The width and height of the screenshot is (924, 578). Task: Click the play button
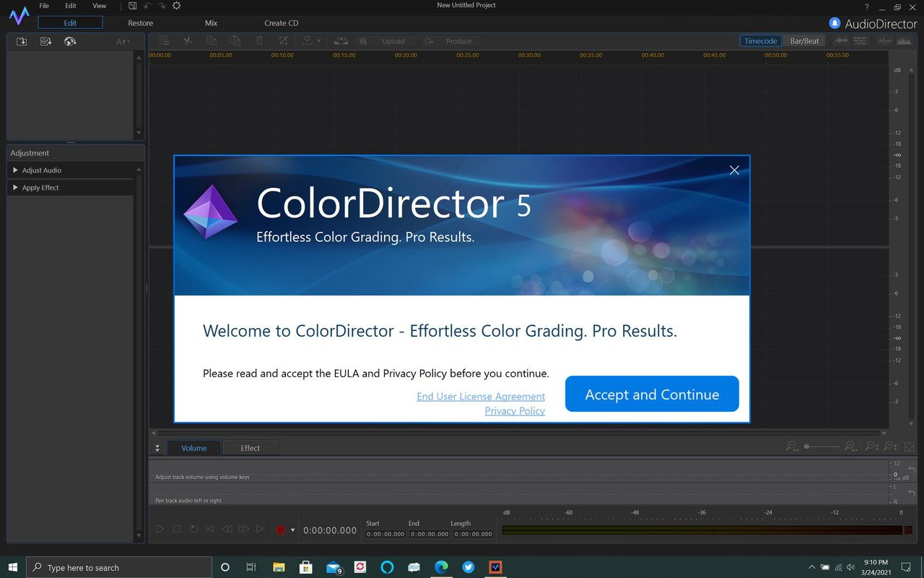pos(160,530)
